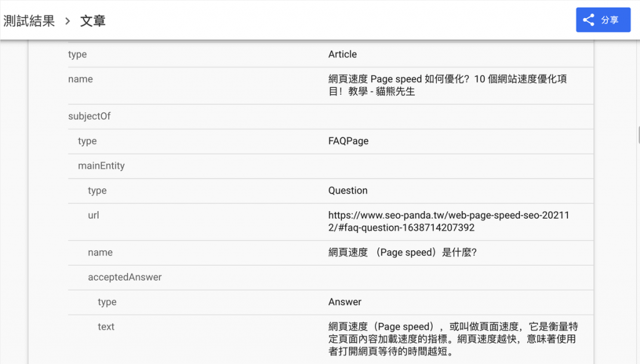
Task: Select the Question type value
Action: pos(347,190)
